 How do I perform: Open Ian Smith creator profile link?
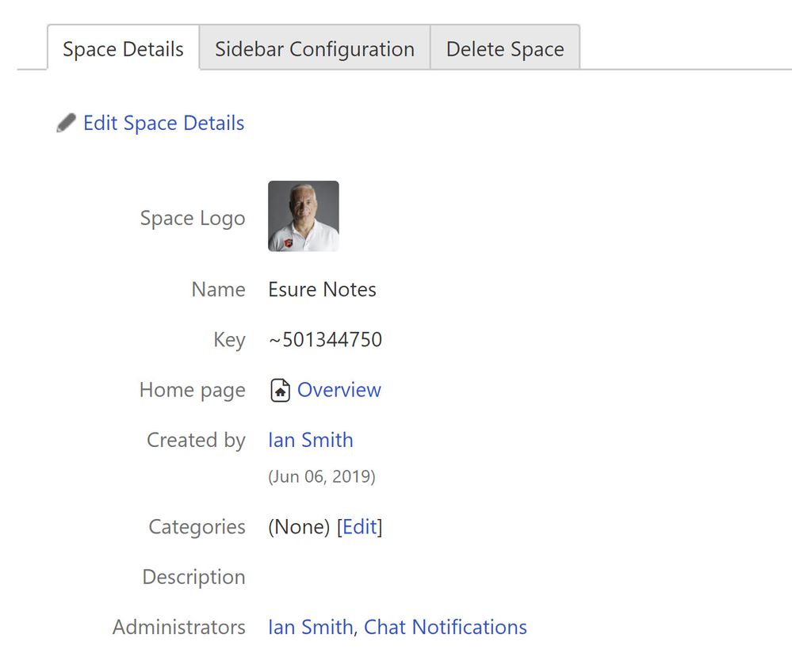point(311,440)
